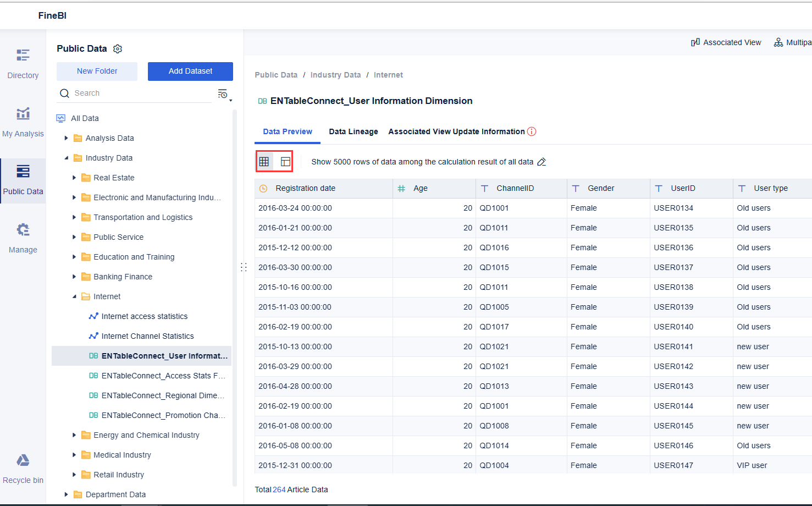Click the New Folder button
812x506 pixels.
pos(97,71)
